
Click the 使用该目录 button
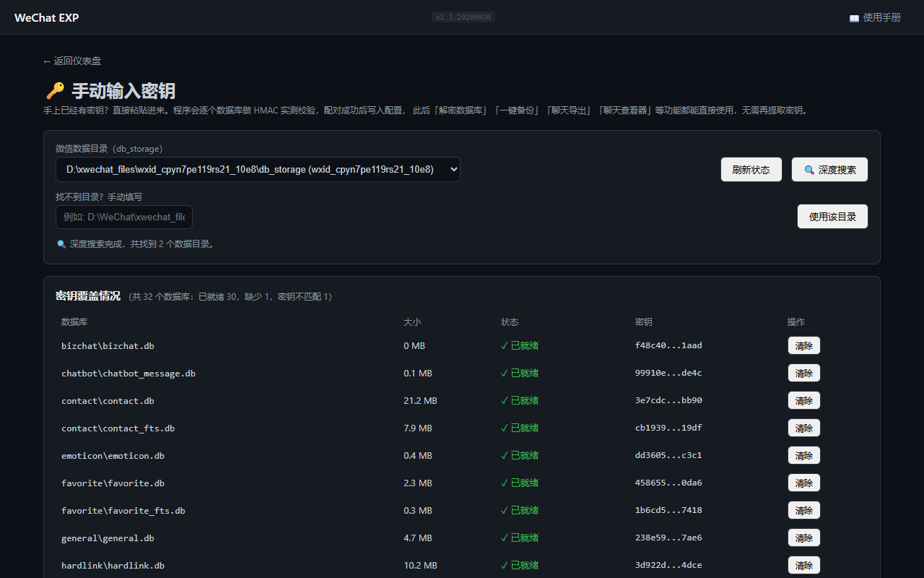(x=832, y=217)
